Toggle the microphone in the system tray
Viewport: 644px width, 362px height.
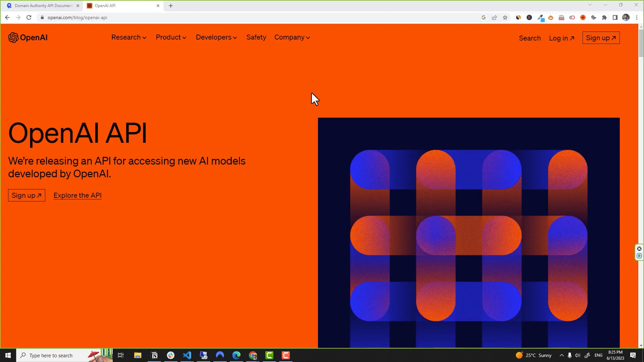pyautogui.click(x=569, y=355)
